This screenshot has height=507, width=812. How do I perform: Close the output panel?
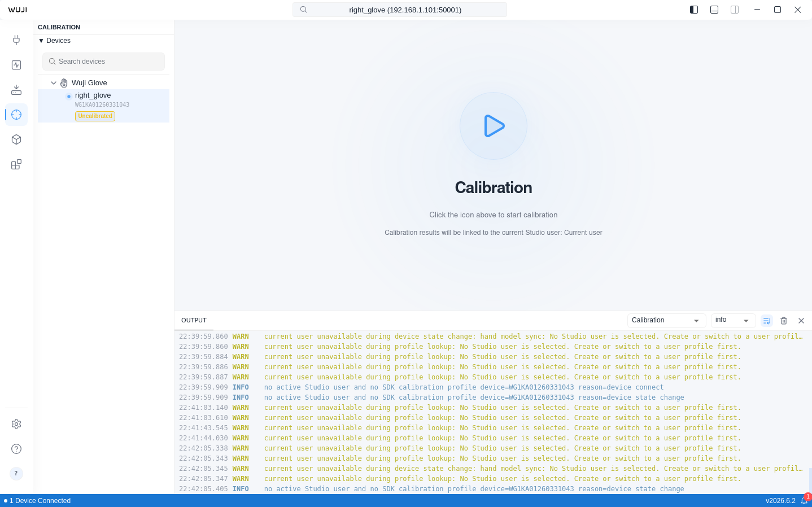[801, 321]
